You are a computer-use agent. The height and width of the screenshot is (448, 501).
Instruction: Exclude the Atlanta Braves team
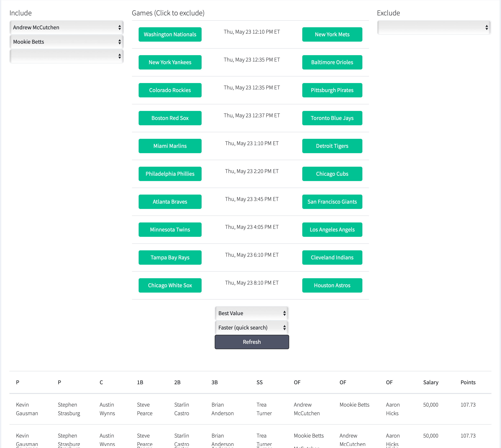point(170,202)
